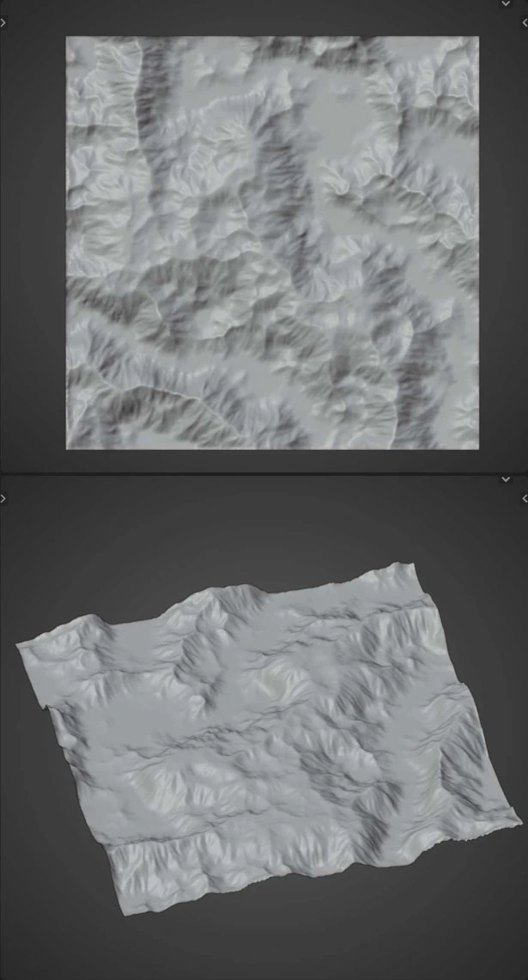This screenshot has height=980, width=528.
Task: Show the hidden header of perspective viewport
Action: (x=506, y=479)
